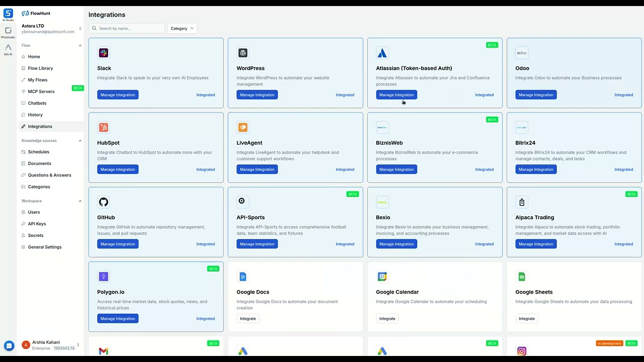
Task: Click the Gmail icon
Action: click(104, 351)
